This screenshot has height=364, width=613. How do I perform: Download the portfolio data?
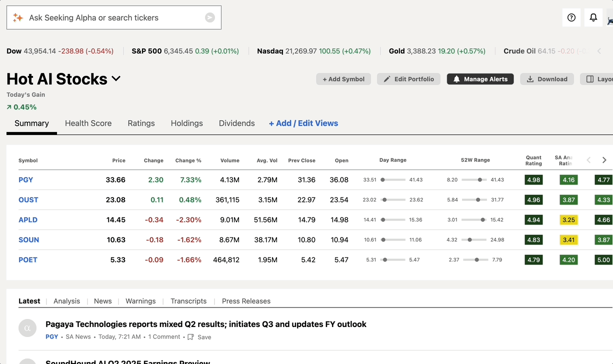pos(547,79)
